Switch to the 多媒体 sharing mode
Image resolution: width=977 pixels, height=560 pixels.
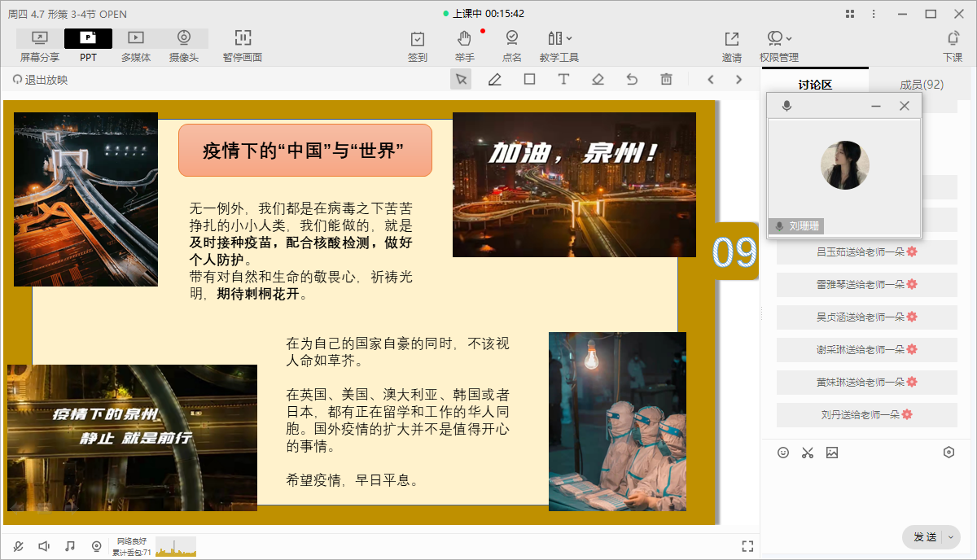click(x=136, y=45)
